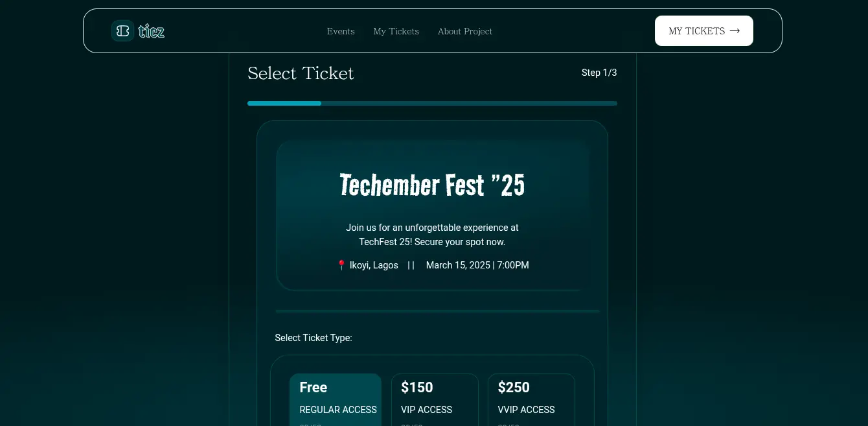The width and height of the screenshot is (868, 426).
Task: Open the Events navigation link
Action: (341, 31)
